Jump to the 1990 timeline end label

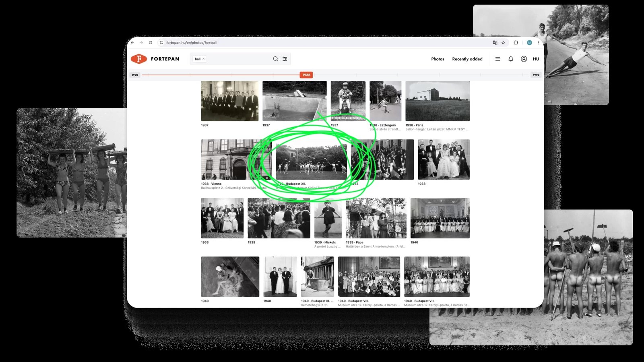point(536,75)
